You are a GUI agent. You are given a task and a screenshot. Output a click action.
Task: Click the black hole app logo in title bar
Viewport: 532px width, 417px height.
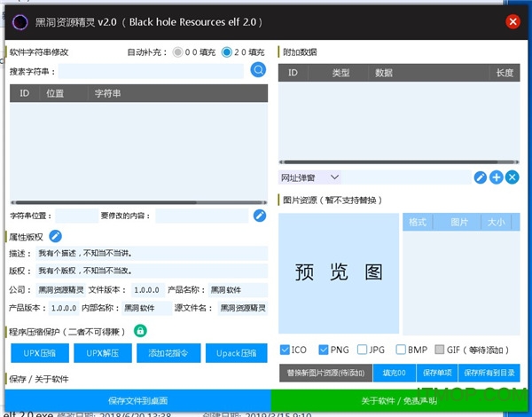pyautogui.click(x=19, y=21)
